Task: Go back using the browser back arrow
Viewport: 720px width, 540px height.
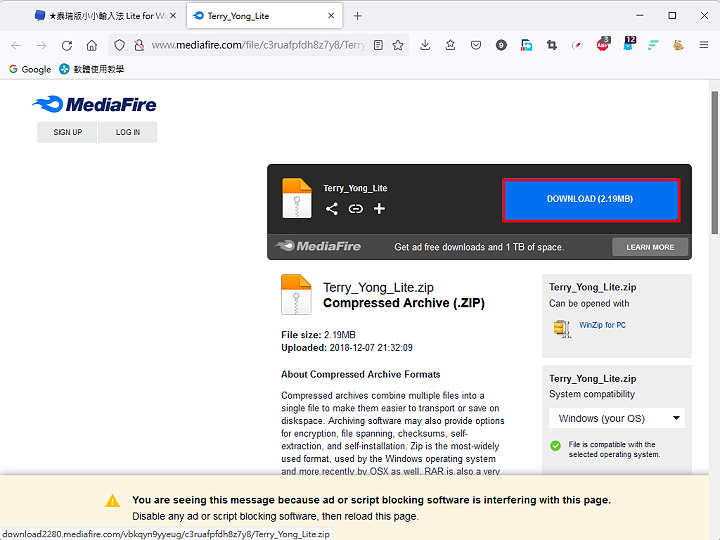Action: click(x=16, y=45)
